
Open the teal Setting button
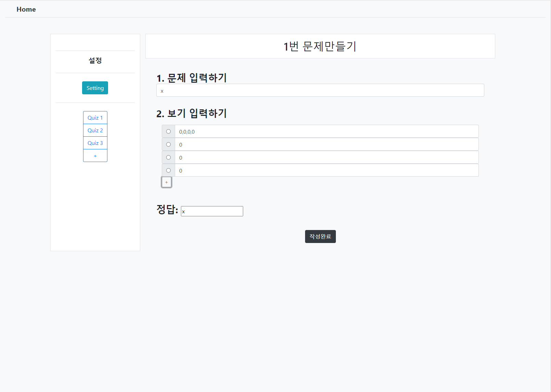point(95,88)
